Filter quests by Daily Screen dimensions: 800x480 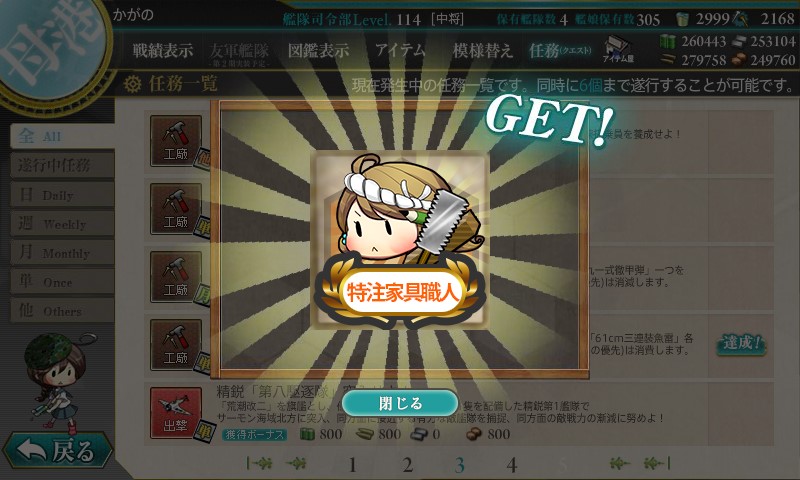61,194
